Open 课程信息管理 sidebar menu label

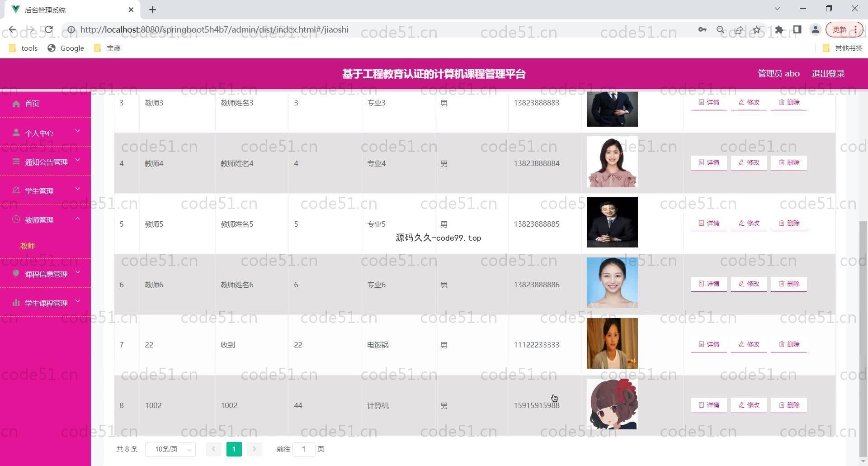click(46, 274)
